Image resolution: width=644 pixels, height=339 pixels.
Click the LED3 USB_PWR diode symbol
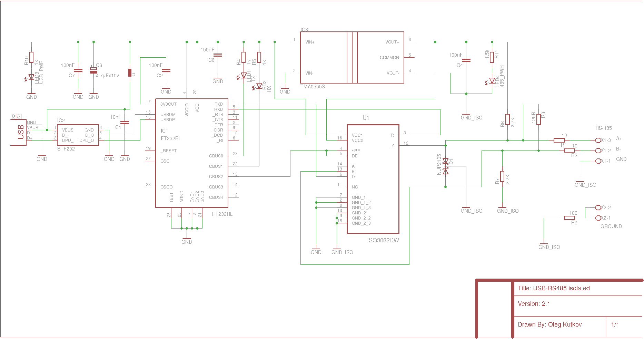pos(31,77)
